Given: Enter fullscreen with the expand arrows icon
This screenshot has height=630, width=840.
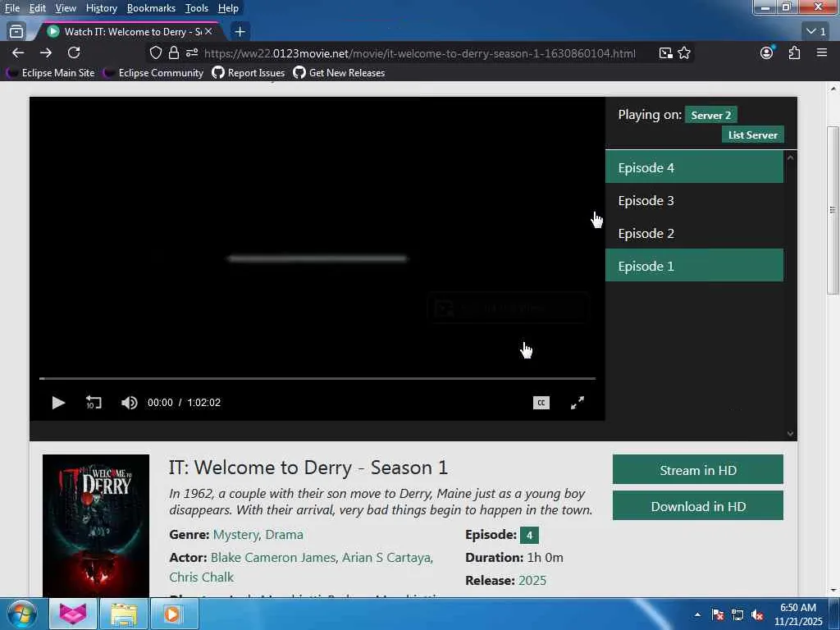Looking at the screenshot, I should click(577, 403).
